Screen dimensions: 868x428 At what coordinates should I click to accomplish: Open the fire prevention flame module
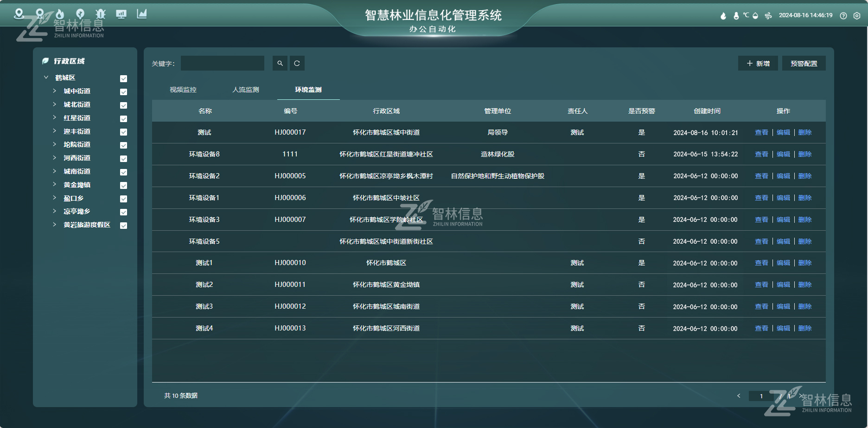[x=60, y=14]
